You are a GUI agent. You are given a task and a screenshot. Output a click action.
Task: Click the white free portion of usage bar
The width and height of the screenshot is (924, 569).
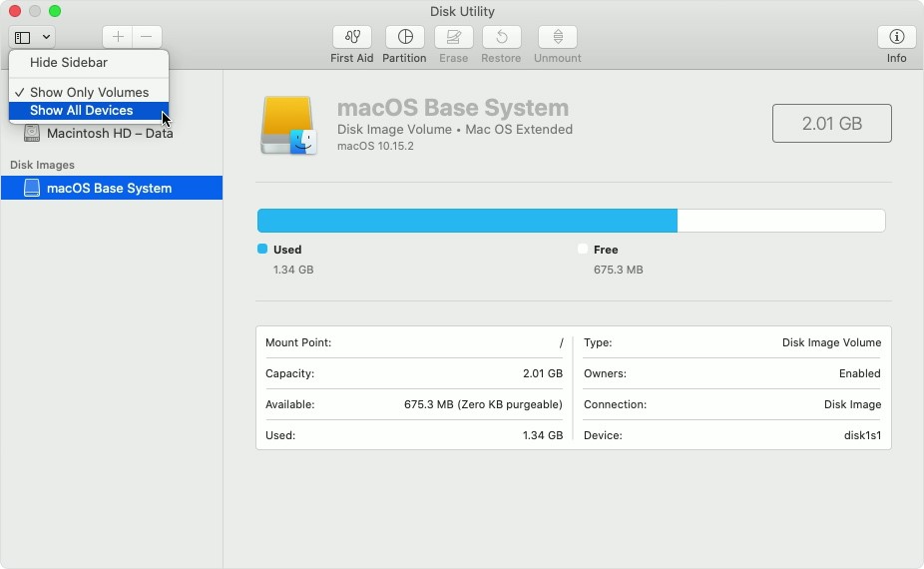coord(780,221)
